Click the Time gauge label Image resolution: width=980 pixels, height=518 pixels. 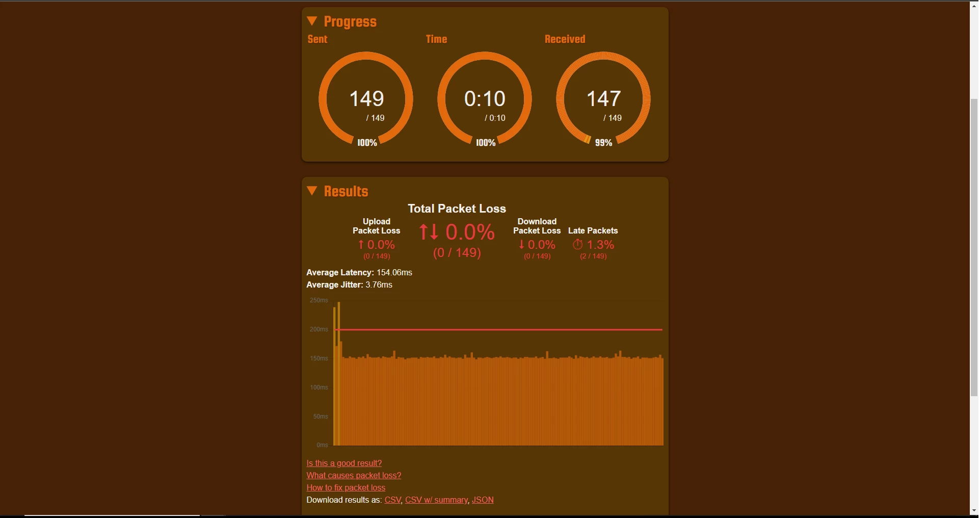[437, 39]
